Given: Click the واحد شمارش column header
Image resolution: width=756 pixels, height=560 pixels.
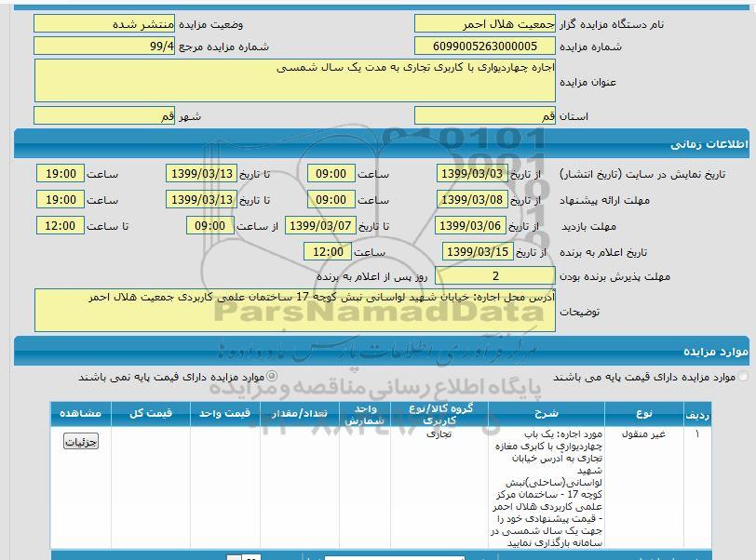Looking at the screenshot, I should (365, 414).
